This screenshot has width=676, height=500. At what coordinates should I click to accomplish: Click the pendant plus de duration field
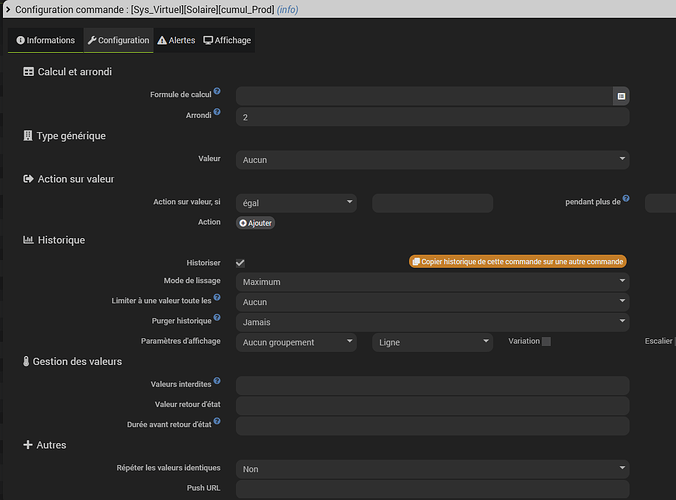660,203
